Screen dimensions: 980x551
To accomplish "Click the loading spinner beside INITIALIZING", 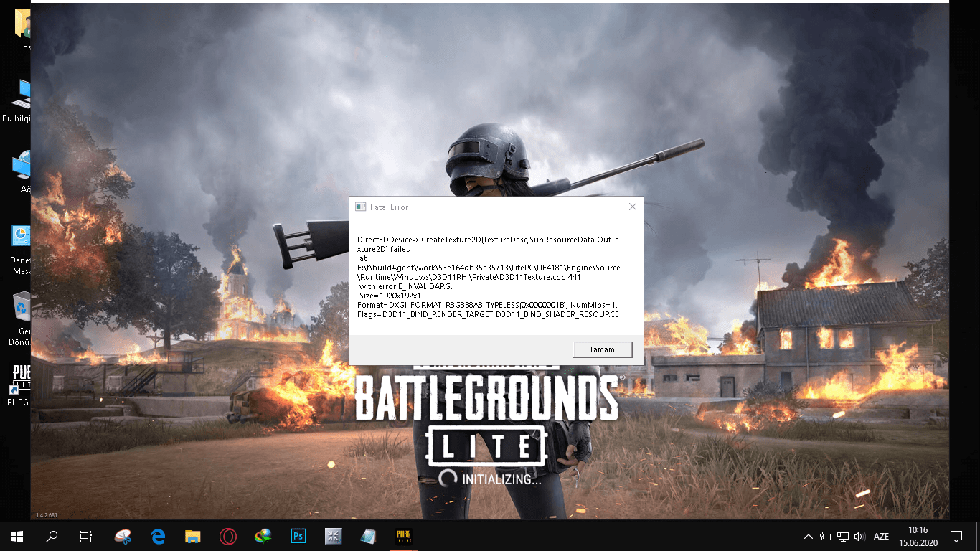I will 448,479.
